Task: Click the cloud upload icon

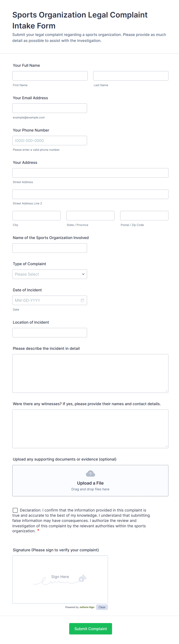Action: coord(90,473)
